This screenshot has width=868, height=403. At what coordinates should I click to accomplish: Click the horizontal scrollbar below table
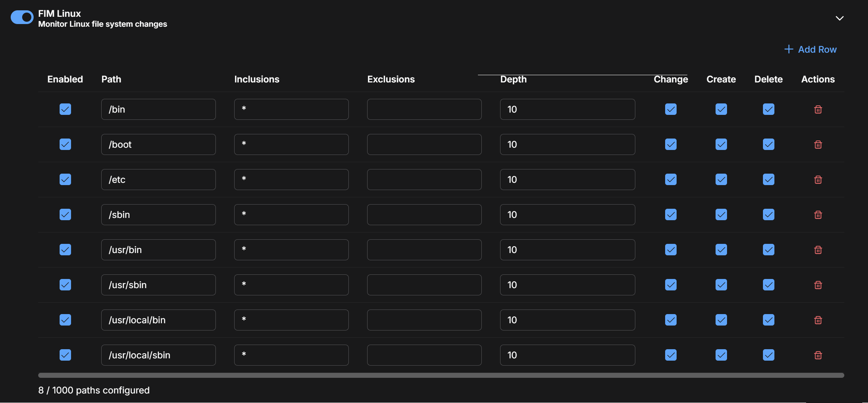[441, 376]
